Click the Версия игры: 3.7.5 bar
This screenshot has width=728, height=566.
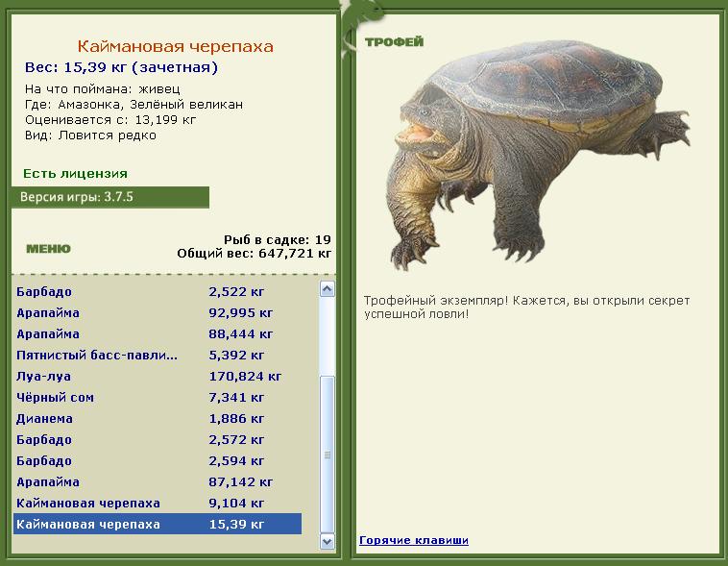tap(110, 197)
